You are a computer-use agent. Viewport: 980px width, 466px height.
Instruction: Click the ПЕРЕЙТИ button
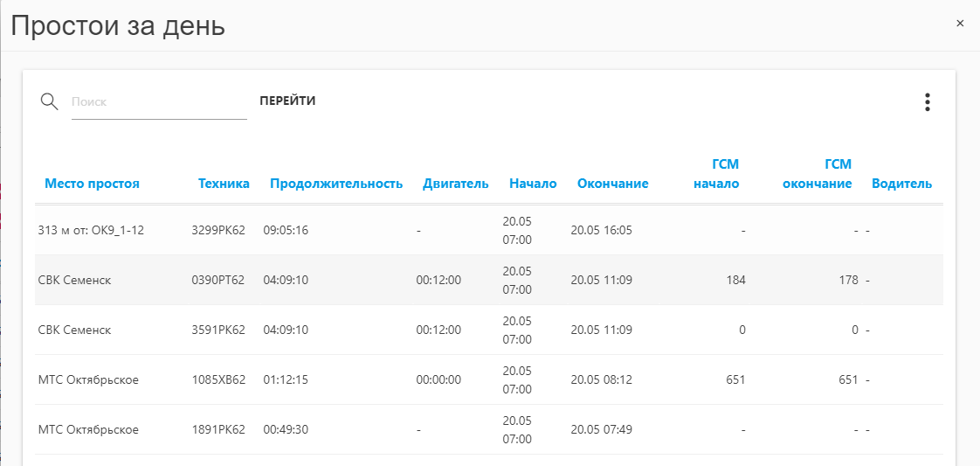click(287, 101)
